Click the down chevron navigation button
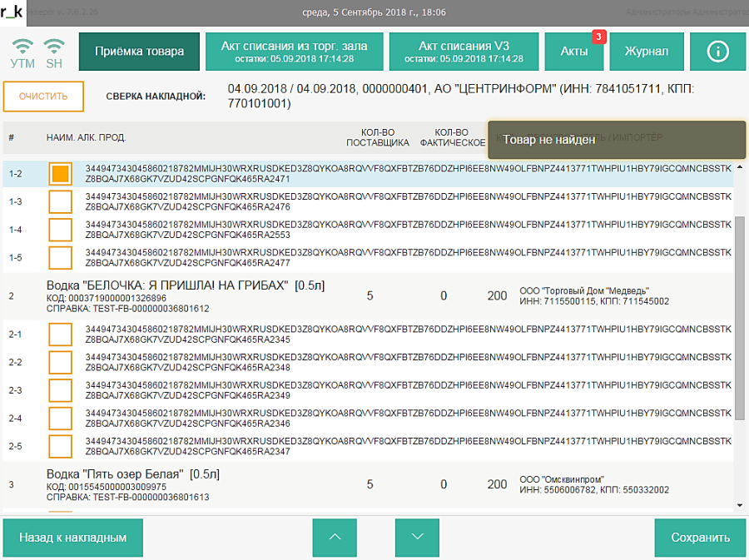The height and width of the screenshot is (560, 749). tap(418, 538)
